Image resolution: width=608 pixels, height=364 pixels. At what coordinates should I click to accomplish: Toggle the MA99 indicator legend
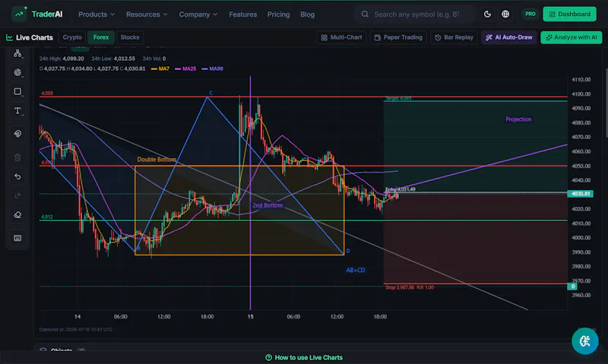[213, 68]
